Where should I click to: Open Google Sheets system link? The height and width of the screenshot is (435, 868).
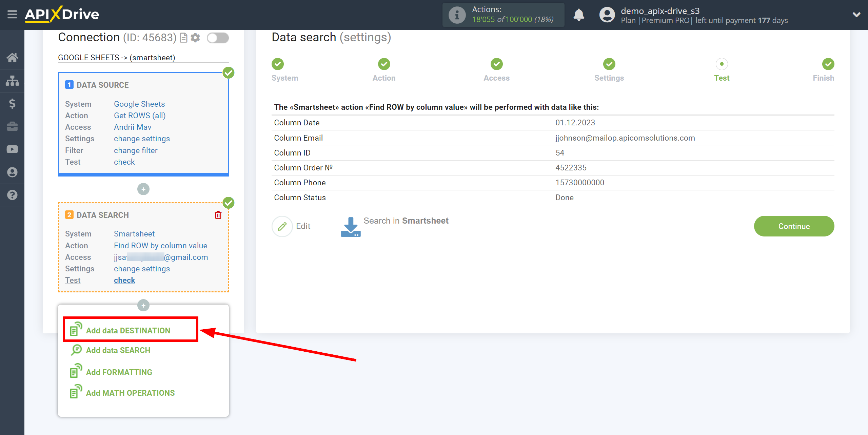pos(139,104)
